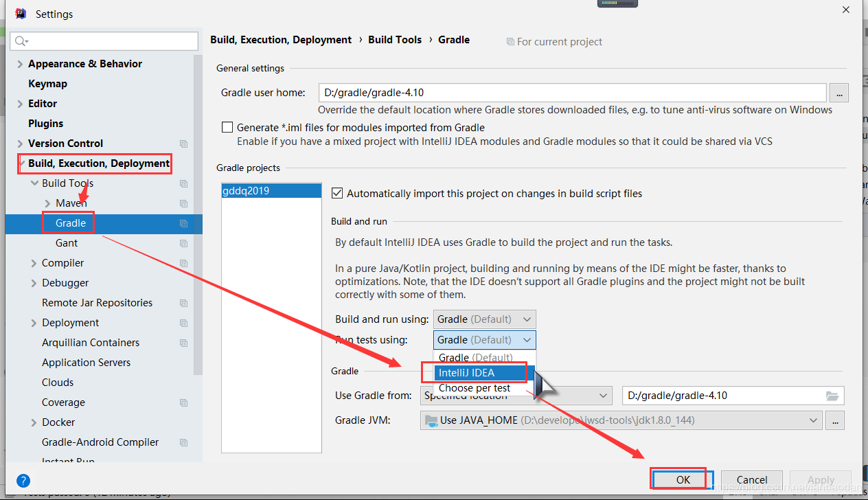Viewport: 868px width, 500px height.
Task: Expand the Compiler node
Action: pos(34,263)
